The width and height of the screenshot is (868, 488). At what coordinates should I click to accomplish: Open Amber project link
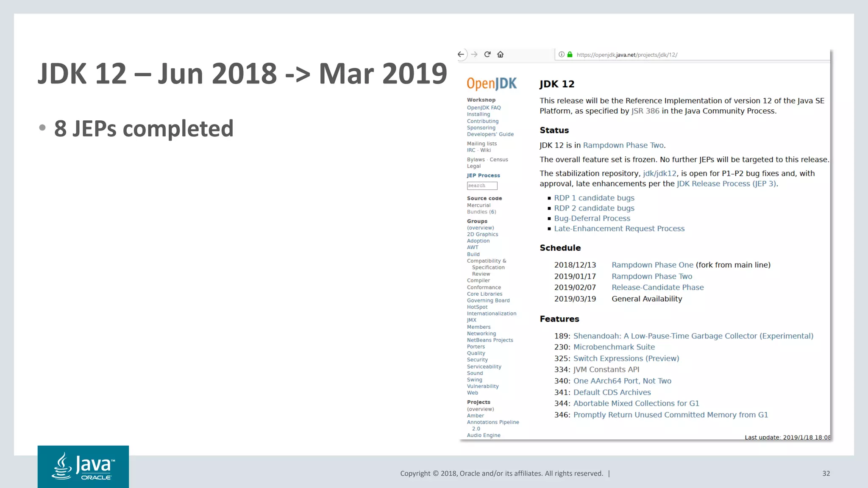coord(475,416)
